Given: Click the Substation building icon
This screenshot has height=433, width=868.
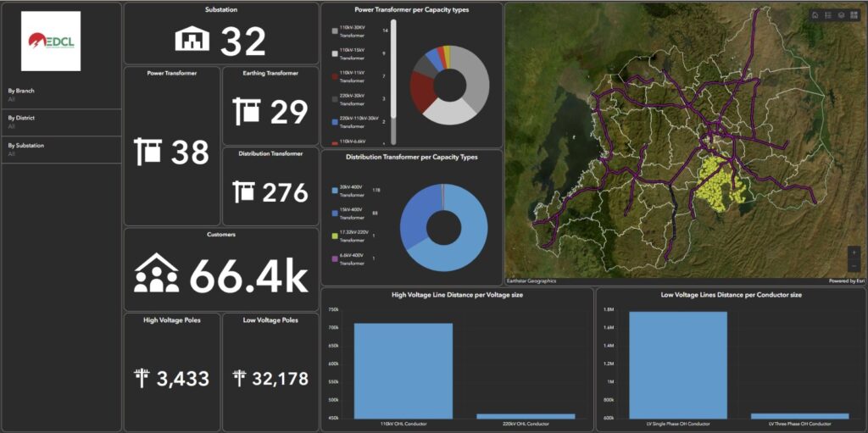Looking at the screenshot, I should pyautogui.click(x=192, y=39).
